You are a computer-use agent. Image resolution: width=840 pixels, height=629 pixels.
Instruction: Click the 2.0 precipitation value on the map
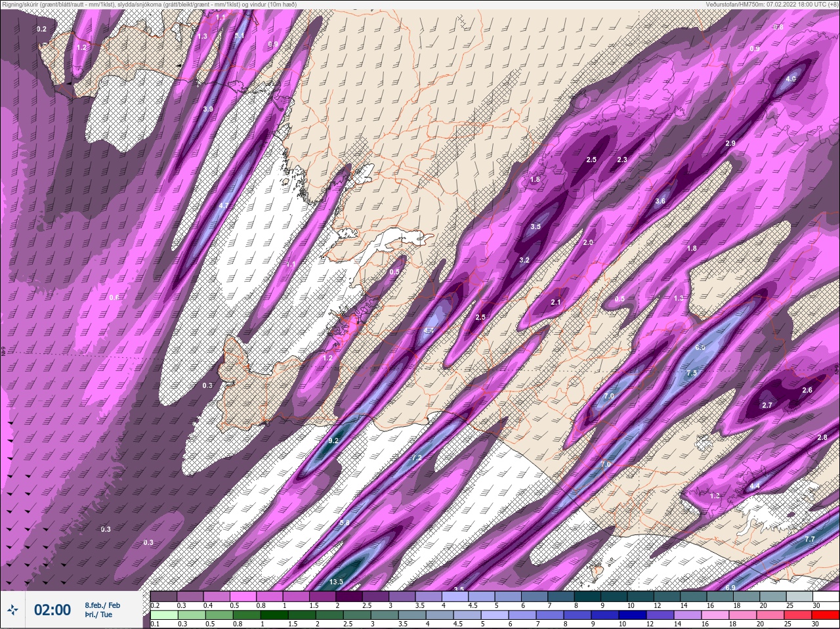click(x=588, y=242)
